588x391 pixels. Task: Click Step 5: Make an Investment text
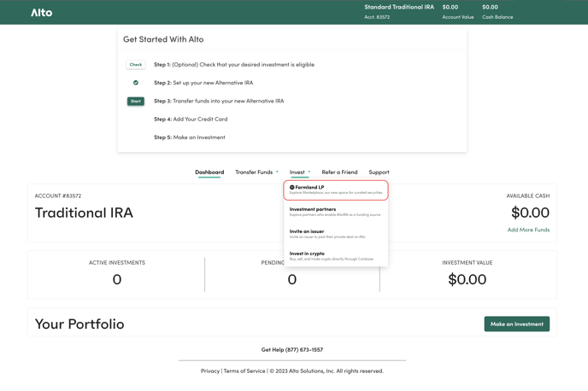click(190, 137)
